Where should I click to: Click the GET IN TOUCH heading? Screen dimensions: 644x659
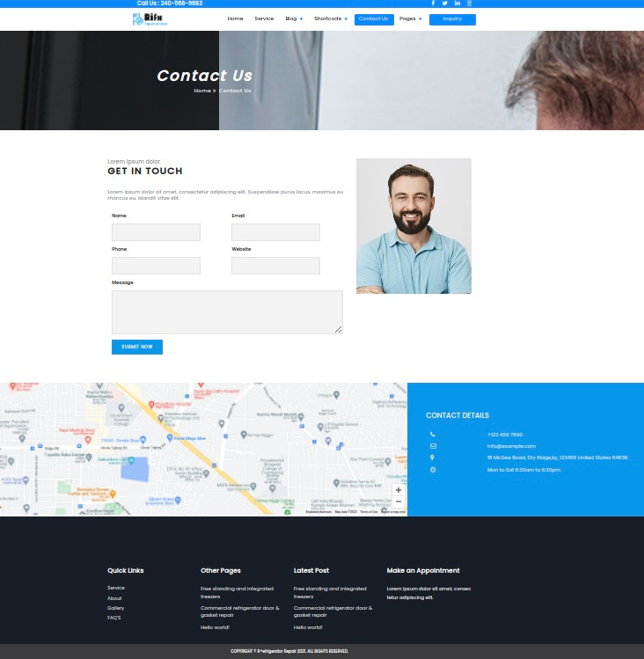coord(145,171)
